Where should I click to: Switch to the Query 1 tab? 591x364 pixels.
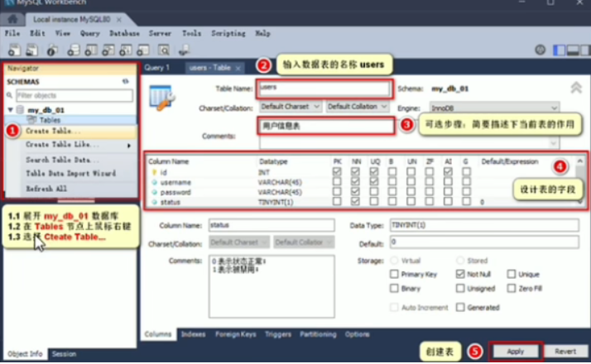(156, 68)
